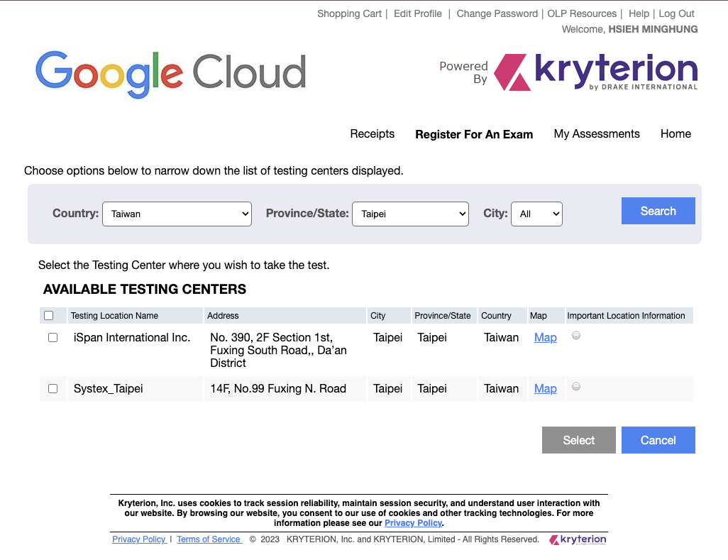Open Shopping Cart link
Screen dimensions: 728x560
pos(349,14)
